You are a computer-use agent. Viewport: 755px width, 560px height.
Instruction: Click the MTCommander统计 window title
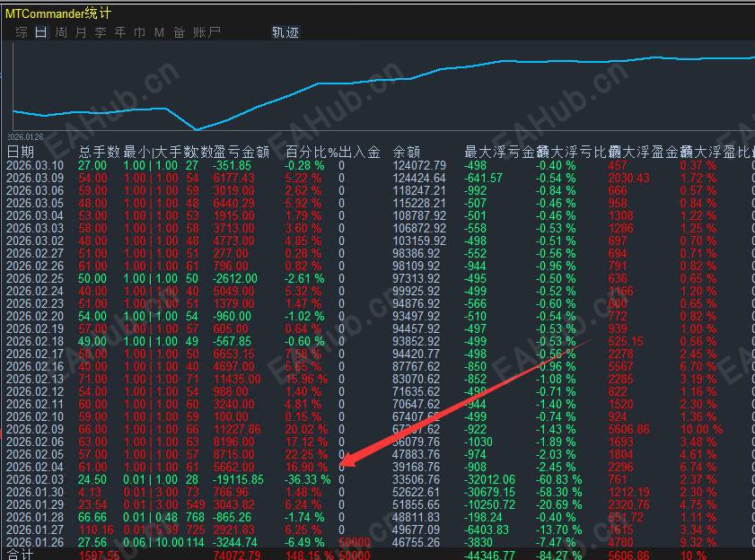[x=57, y=13]
